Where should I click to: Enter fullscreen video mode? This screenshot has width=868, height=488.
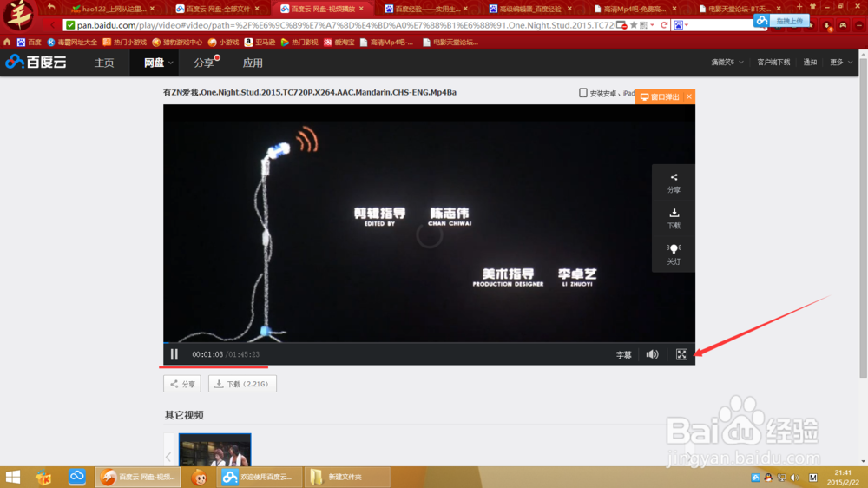tap(681, 354)
